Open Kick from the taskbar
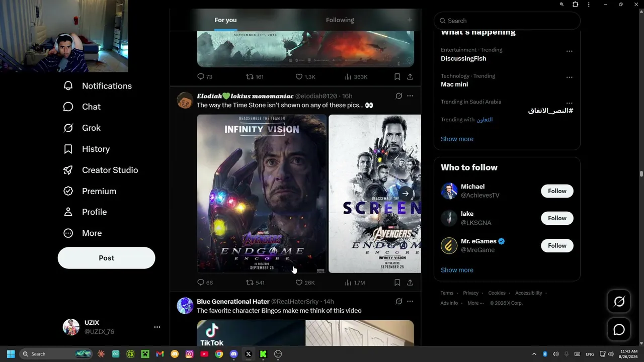 263,354
